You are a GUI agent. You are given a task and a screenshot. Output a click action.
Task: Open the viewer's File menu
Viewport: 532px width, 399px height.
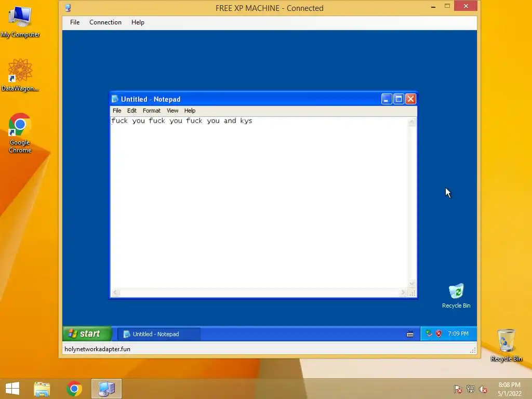tap(75, 22)
